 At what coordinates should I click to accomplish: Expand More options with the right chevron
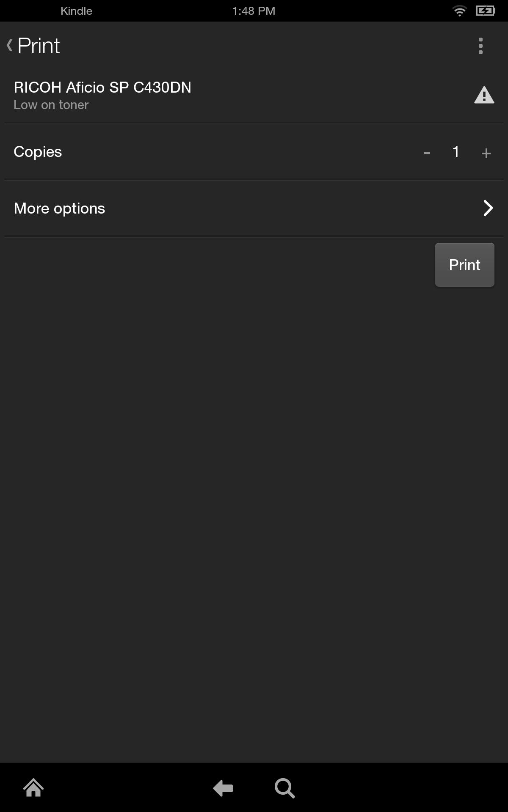tap(488, 208)
